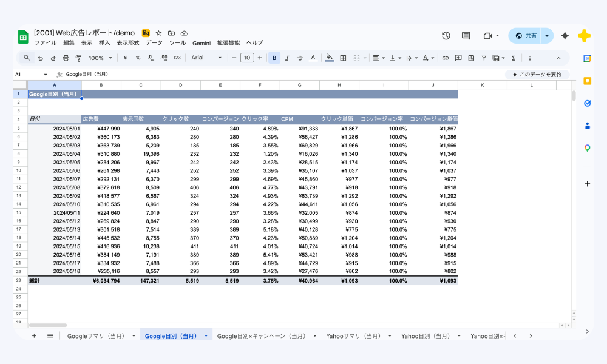Toggle bold formatting

(x=274, y=58)
